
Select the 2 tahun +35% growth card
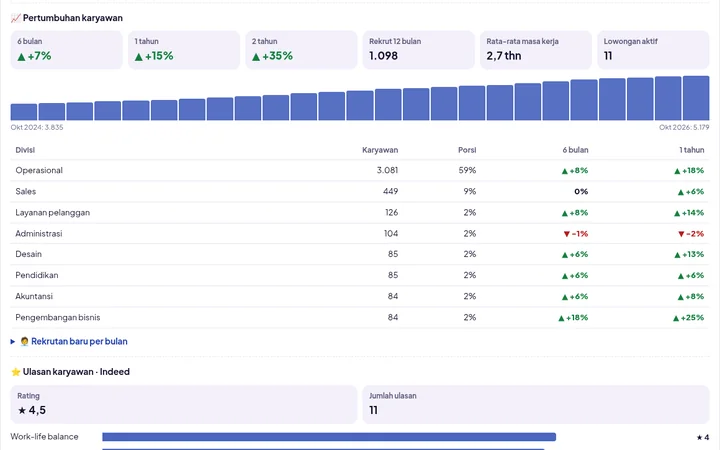(x=301, y=50)
